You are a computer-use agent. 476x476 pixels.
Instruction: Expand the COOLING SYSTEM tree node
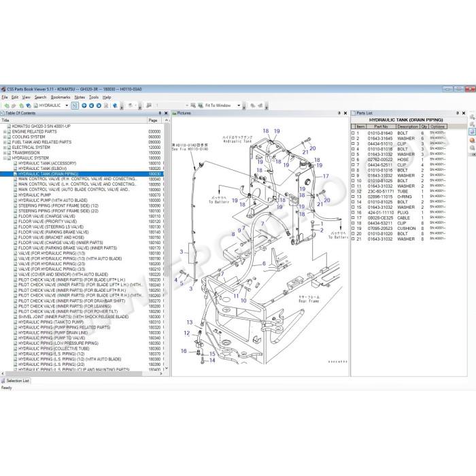pyautogui.click(x=5, y=137)
